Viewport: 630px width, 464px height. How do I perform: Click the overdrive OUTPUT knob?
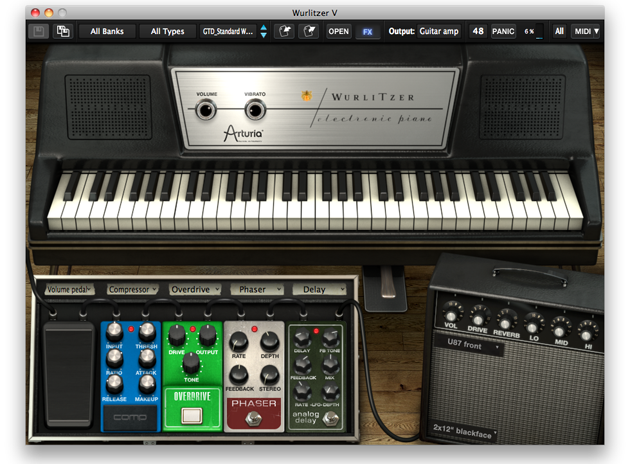[x=207, y=335]
